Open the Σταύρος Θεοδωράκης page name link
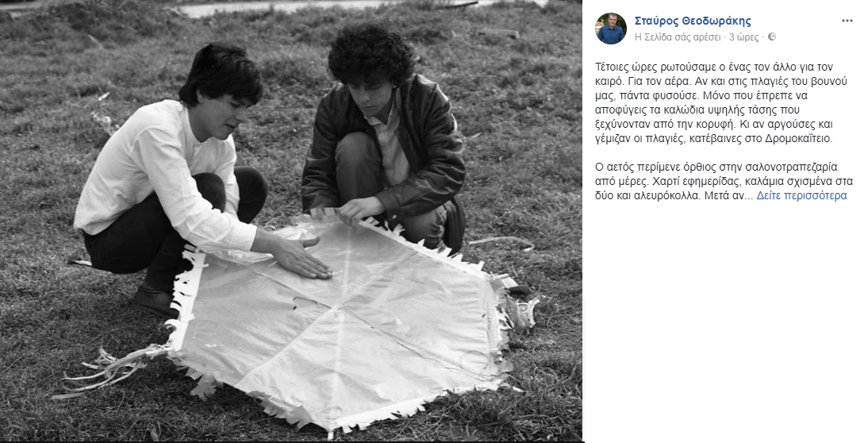Image resolution: width=868 pixels, height=443 pixels. 693,21
